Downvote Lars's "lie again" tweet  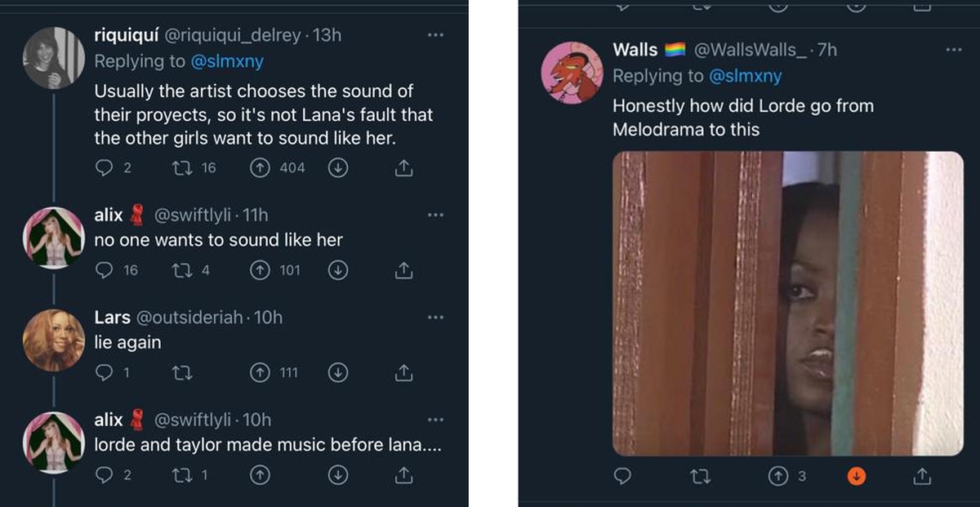pyautogui.click(x=338, y=373)
